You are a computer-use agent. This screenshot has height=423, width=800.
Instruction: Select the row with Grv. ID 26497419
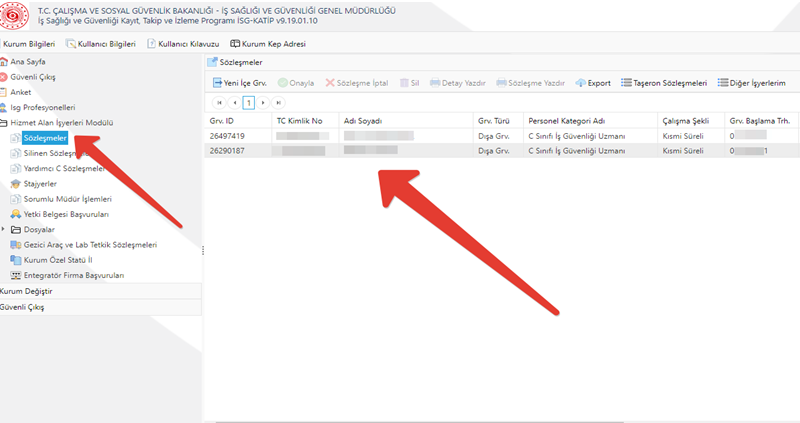228,135
